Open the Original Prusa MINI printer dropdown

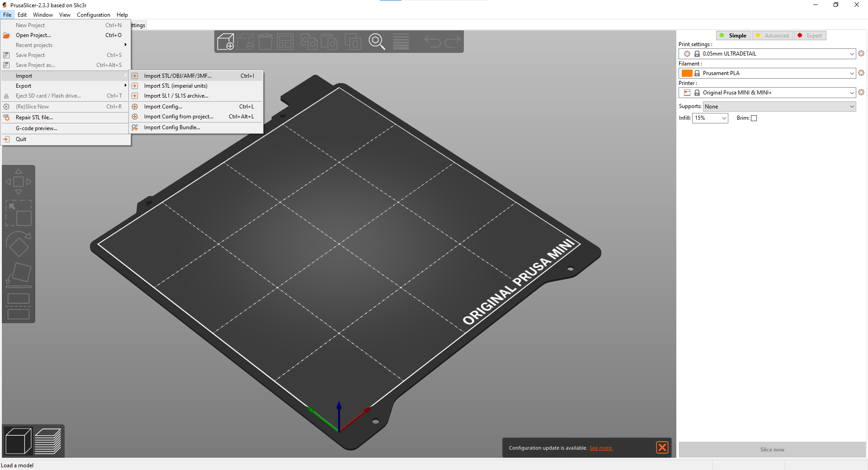767,93
